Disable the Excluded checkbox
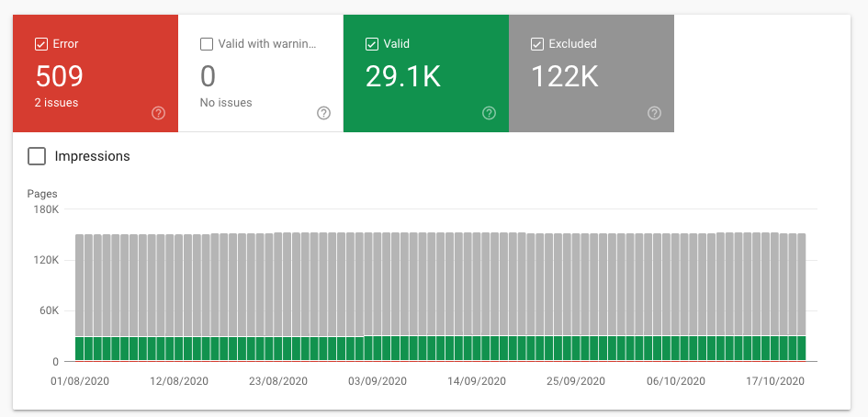The height and width of the screenshot is (417, 868). (536, 44)
